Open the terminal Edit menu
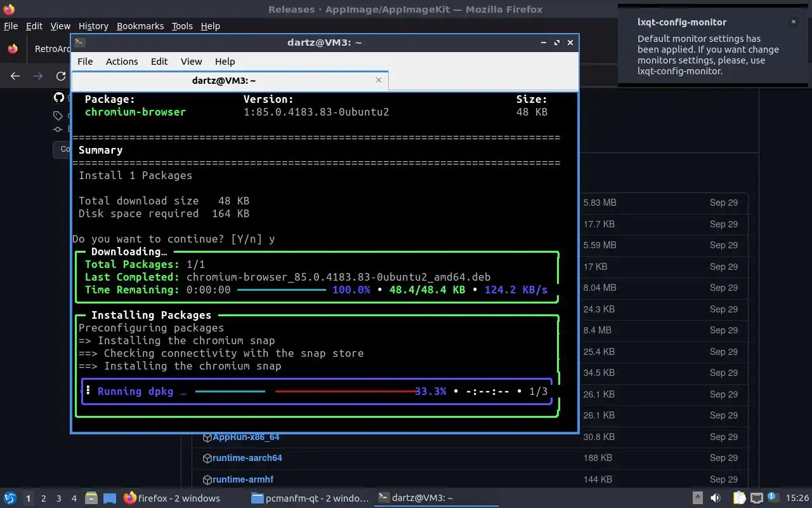 click(159, 62)
